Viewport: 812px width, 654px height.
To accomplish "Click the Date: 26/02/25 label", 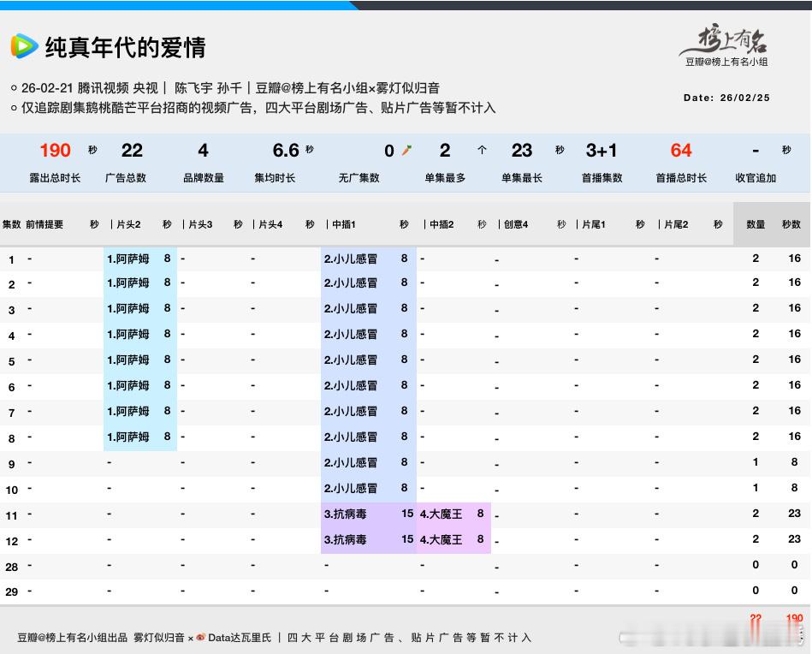I will pos(726,98).
